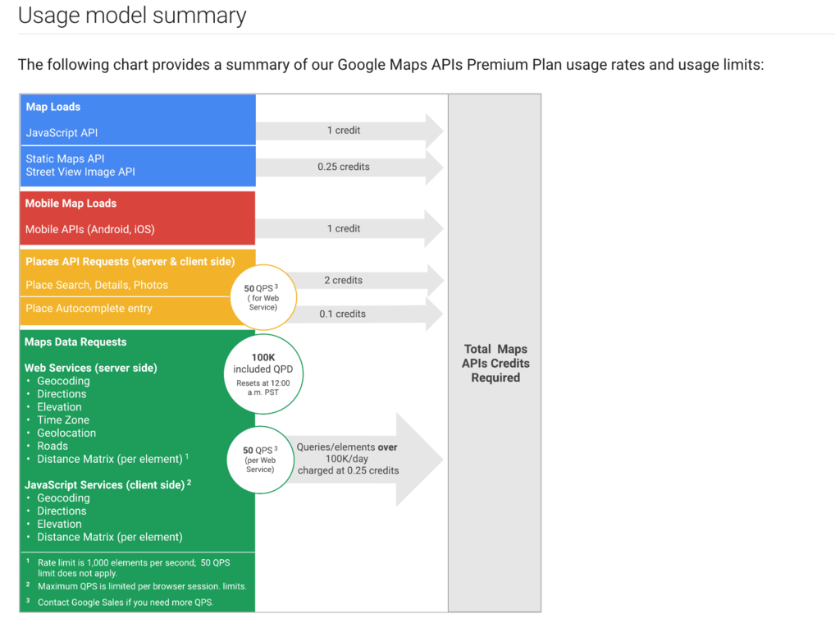Click 'Distance Matrix (per element)' under Web Services

[x=110, y=459]
